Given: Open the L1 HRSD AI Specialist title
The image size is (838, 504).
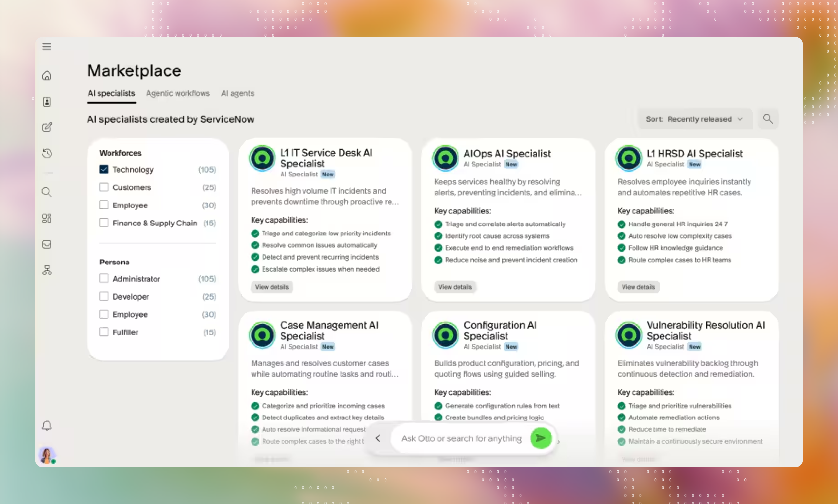Looking at the screenshot, I should point(695,154).
